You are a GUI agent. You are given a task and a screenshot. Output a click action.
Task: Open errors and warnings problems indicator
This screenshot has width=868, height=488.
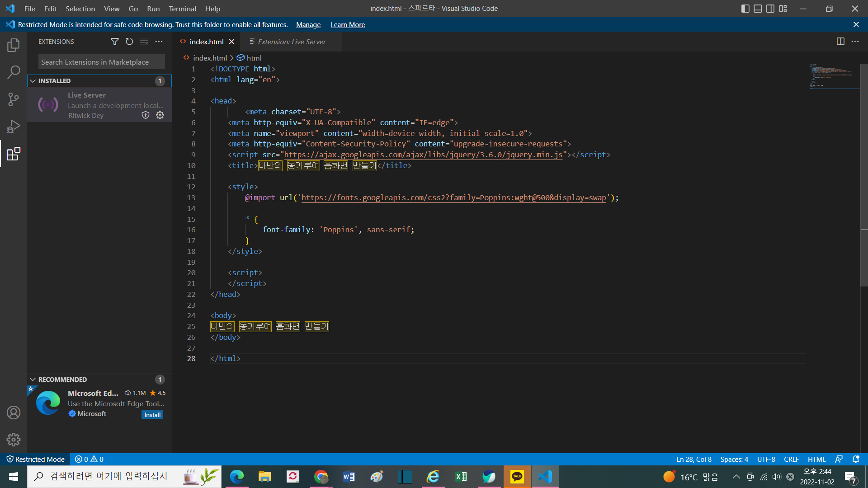89,459
